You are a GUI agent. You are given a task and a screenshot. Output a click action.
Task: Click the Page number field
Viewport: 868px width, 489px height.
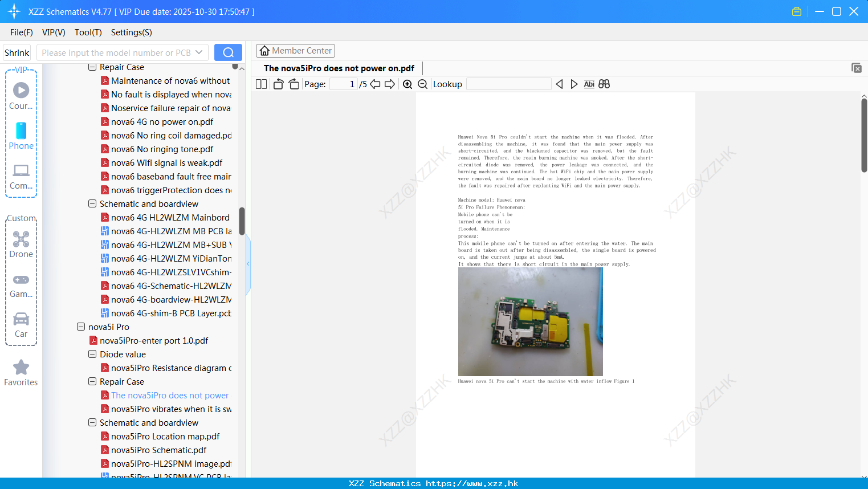(x=343, y=84)
